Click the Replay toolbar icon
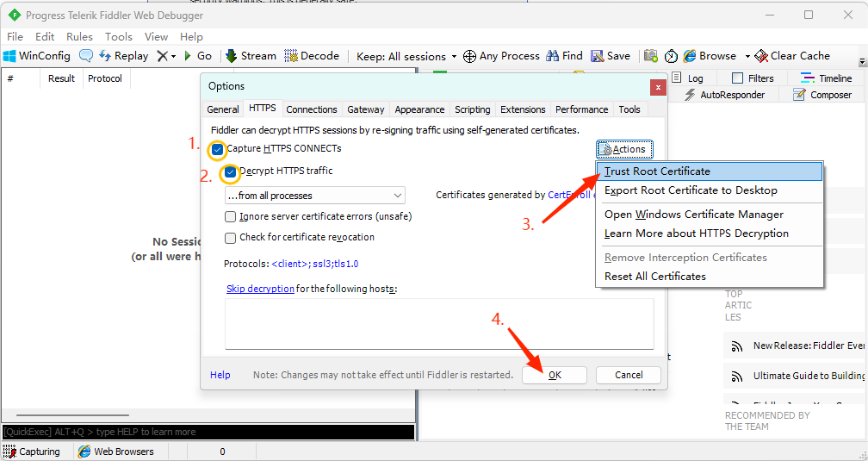 (x=105, y=56)
